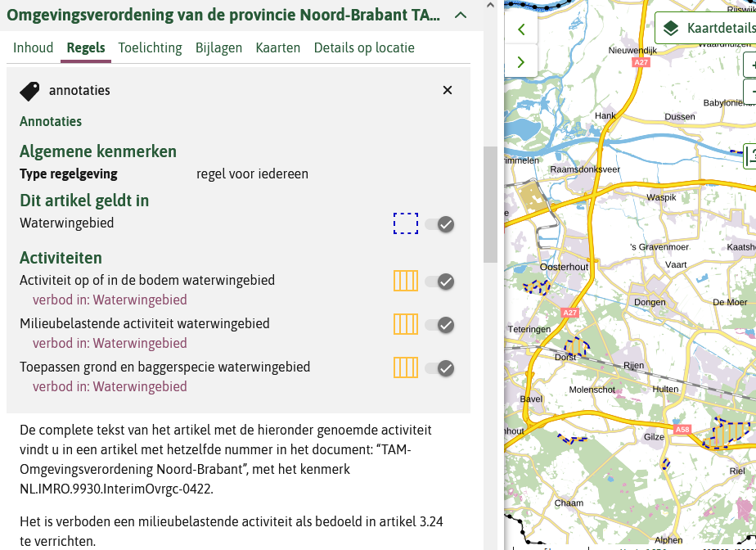The height and width of the screenshot is (550, 756).
Task: Open the Details op locatie tab
Action: click(364, 47)
